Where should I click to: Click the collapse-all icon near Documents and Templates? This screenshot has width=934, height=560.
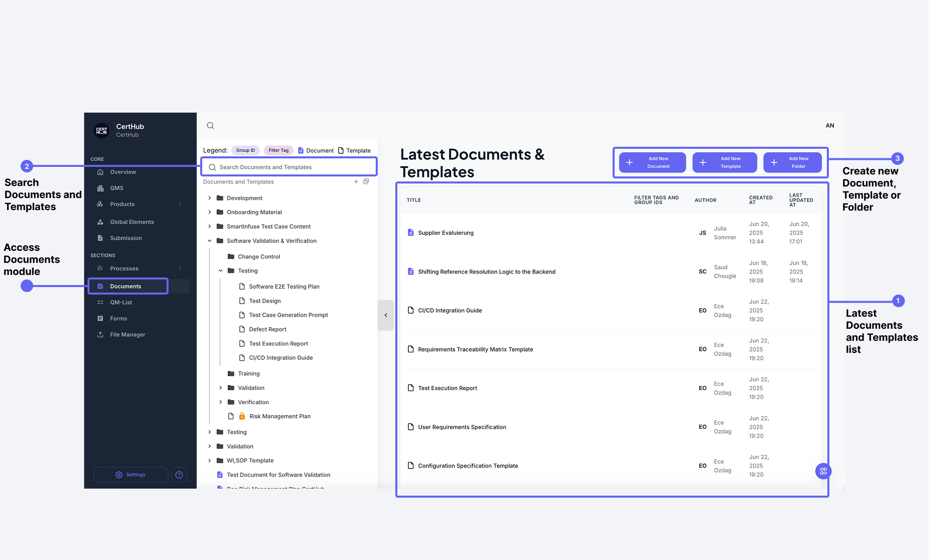tap(366, 181)
